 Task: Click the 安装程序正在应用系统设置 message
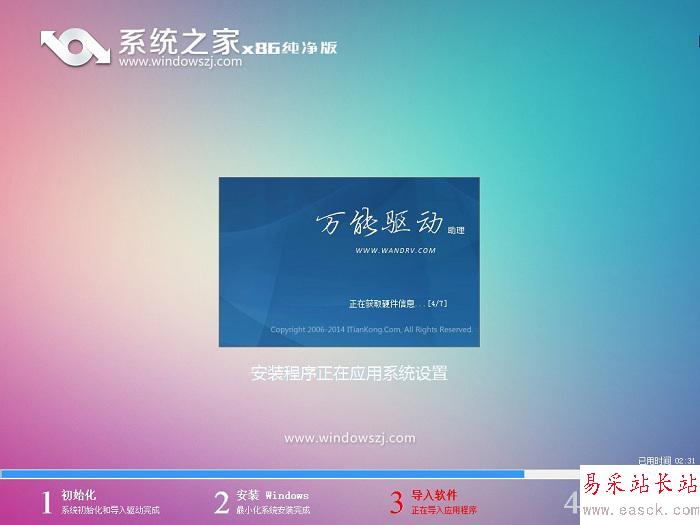349,373
